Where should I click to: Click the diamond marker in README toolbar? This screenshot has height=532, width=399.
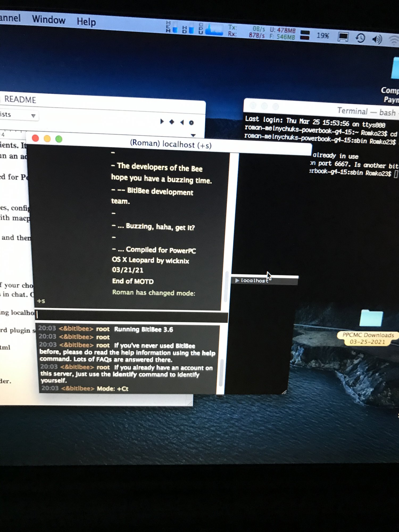coord(172,122)
